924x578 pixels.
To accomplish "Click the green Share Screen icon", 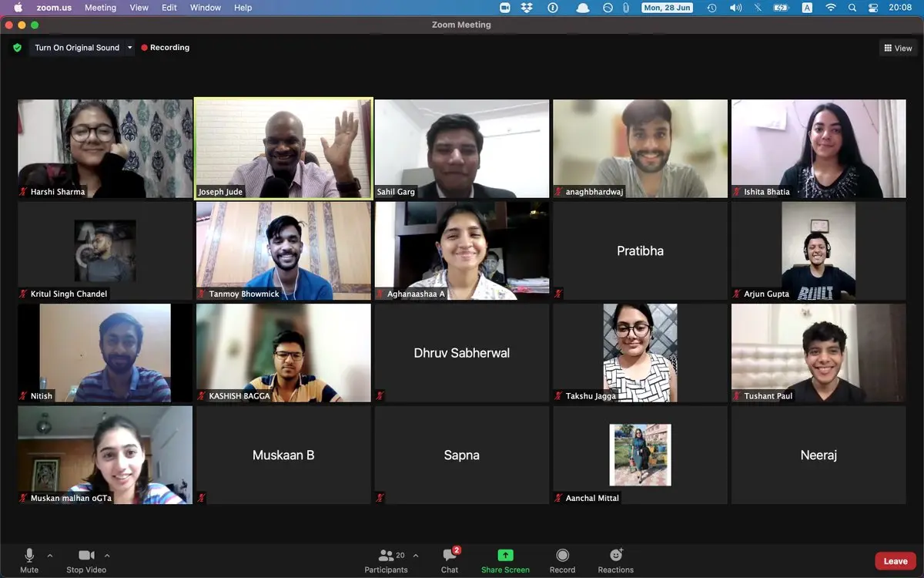I will point(505,556).
